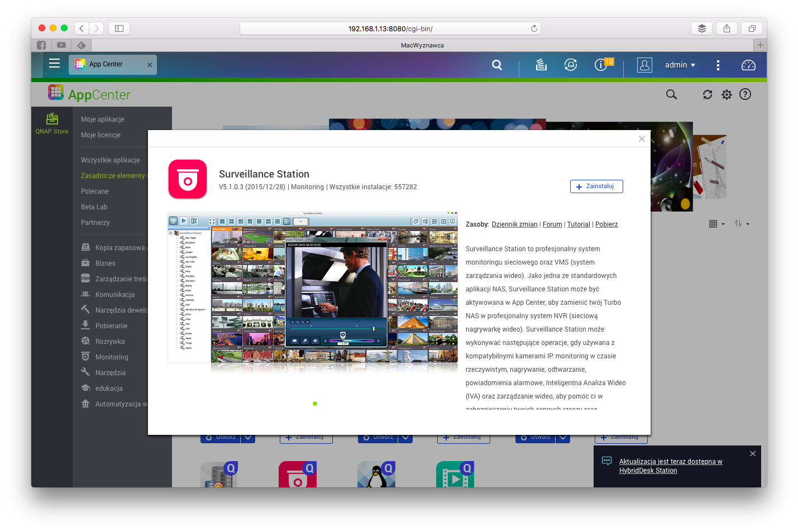Select the Biznes category
Screen dimensions: 798x532
98,263
